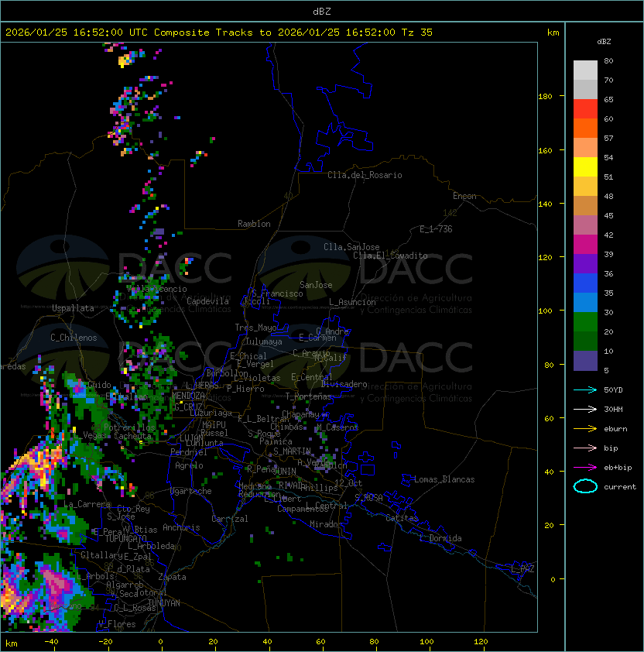The image size is (644, 652).
Task: Click the 120 km horizontal axis tick label
Action: 481,642
